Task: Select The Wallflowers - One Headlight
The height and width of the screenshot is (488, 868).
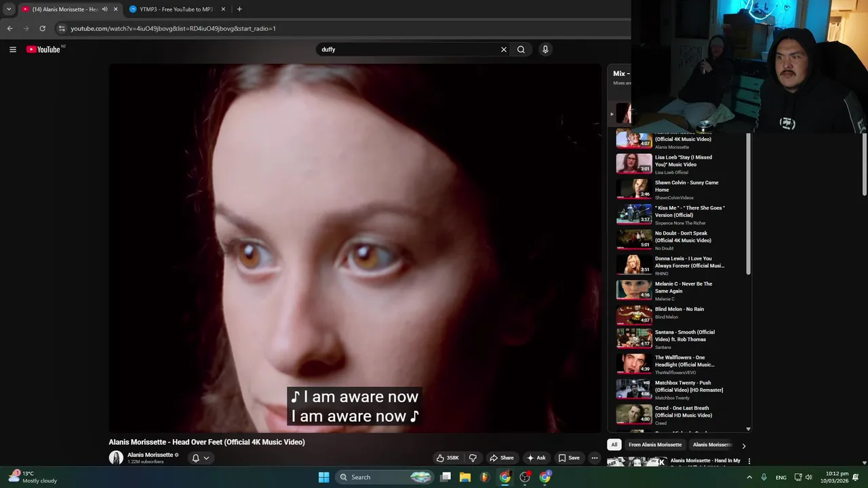Action: [680, 364]
